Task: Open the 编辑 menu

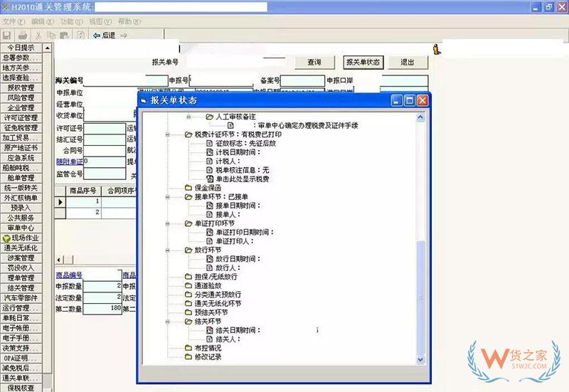Action: [43, 22]
